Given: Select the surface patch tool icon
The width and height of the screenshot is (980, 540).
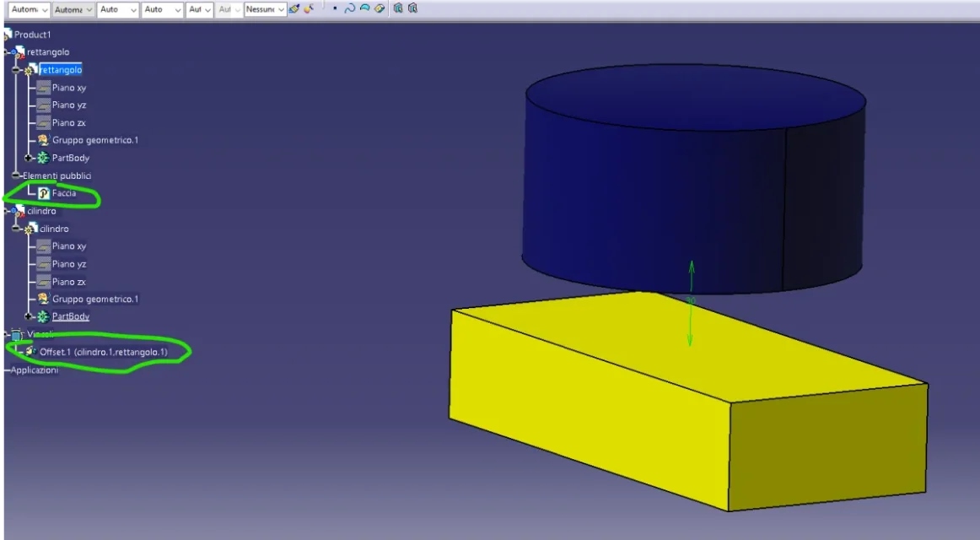Looking at the screenshot, I should point(364,8).
